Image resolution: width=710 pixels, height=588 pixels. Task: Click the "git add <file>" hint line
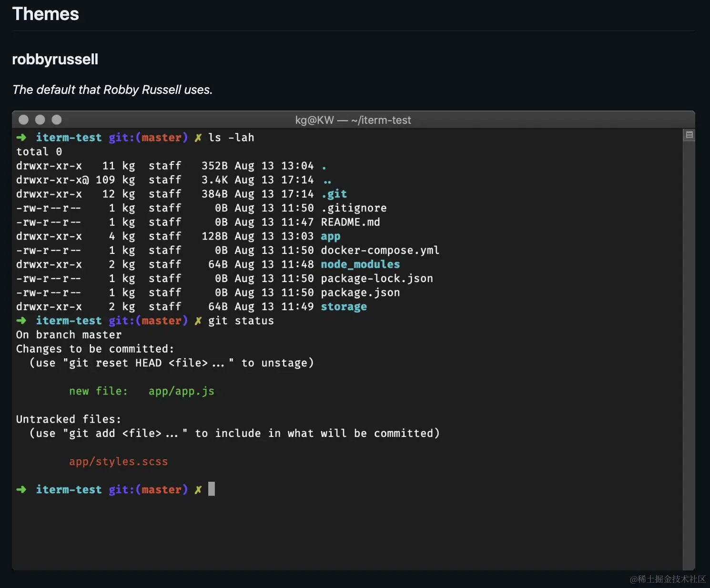click(234, 434)
